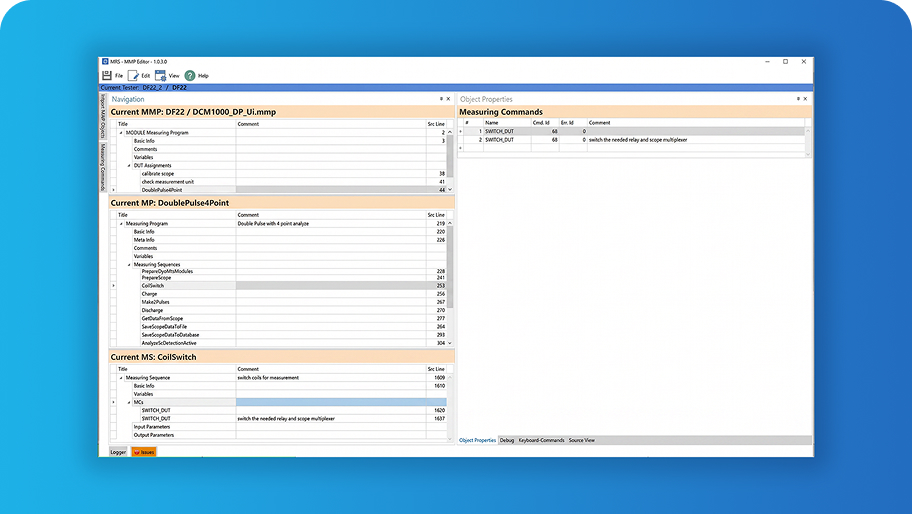Open the Help menu with question mark icon

point(197,76)
